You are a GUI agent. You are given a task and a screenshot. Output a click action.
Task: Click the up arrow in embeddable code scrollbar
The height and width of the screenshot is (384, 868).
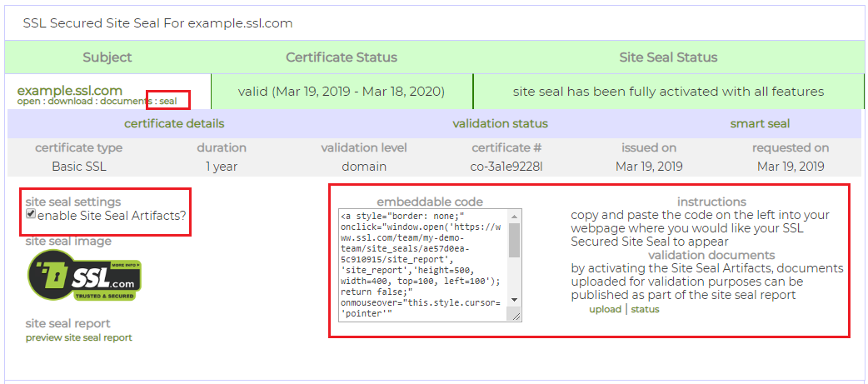click(514, 216)
